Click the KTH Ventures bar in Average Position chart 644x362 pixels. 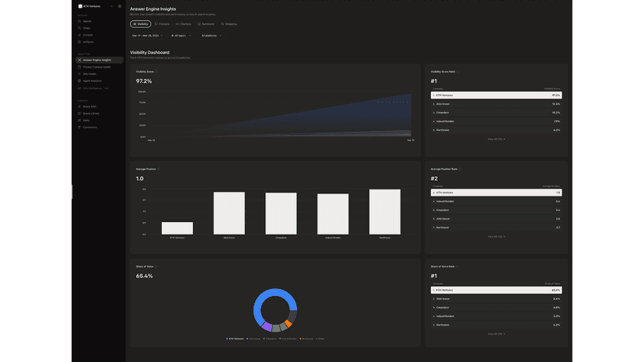(x=177, y=228)
